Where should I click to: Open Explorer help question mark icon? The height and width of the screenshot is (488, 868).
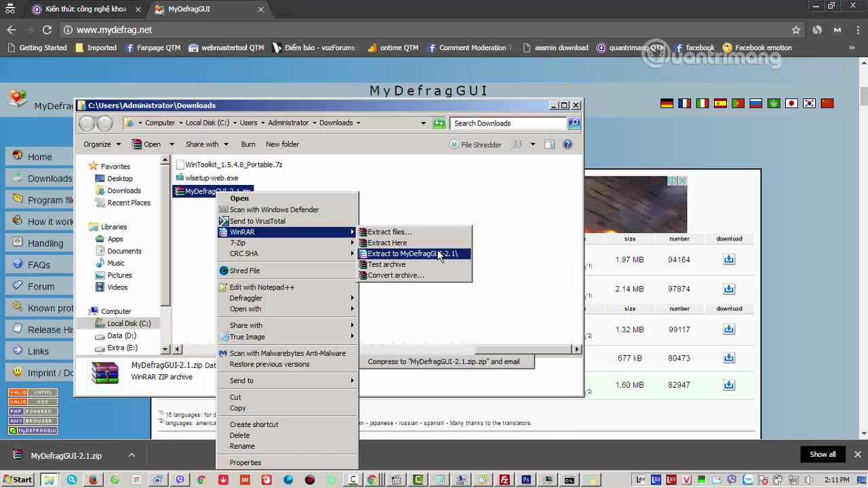pyautogui.click(x=568, y=144)
